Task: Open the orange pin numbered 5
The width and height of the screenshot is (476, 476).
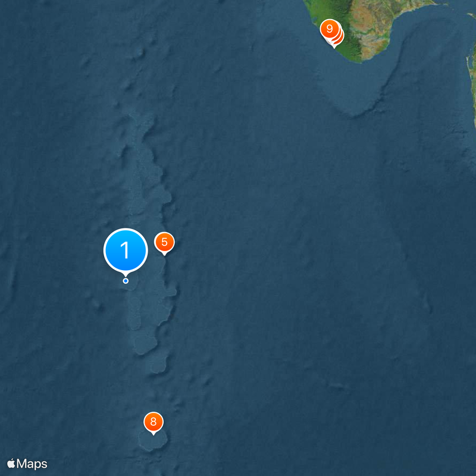Action: coord(164,242)
